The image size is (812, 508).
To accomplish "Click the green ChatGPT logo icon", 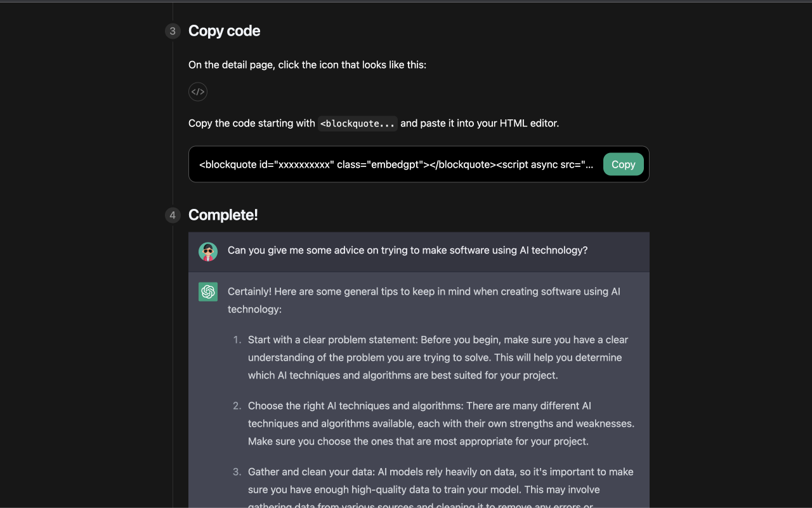I will pyautogui.click(x=208, y=291).
